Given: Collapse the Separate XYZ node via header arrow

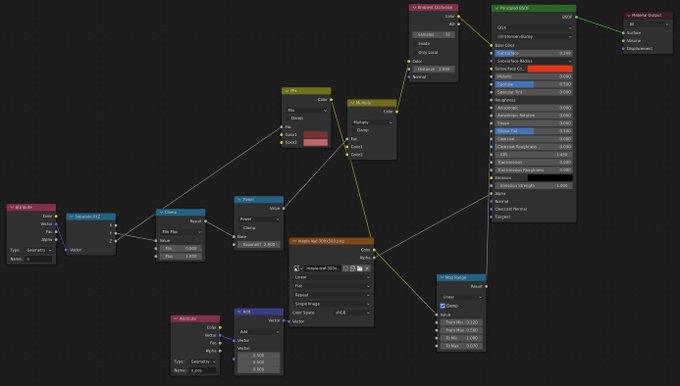Looking at the screenshot, I should (72, 216).
